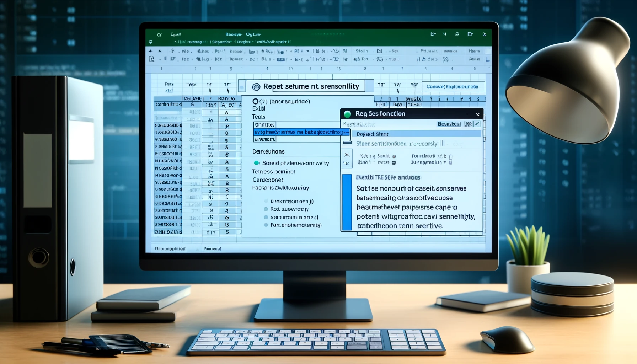Open the Reoieye menu in the title bar

234,34
